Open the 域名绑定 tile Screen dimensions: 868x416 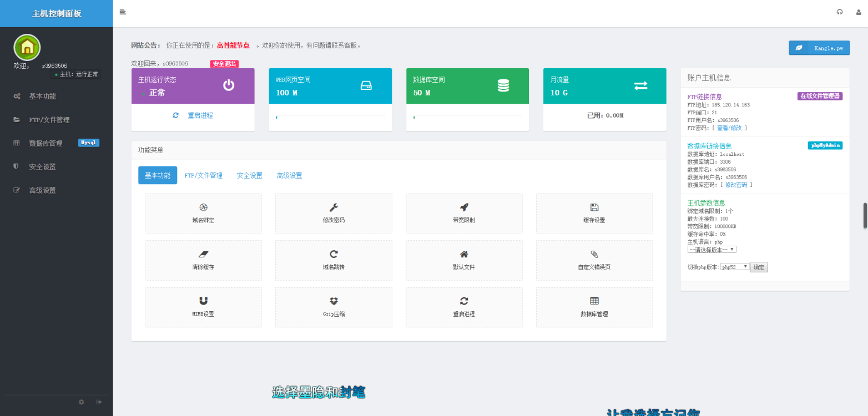(x=203, y=214)
